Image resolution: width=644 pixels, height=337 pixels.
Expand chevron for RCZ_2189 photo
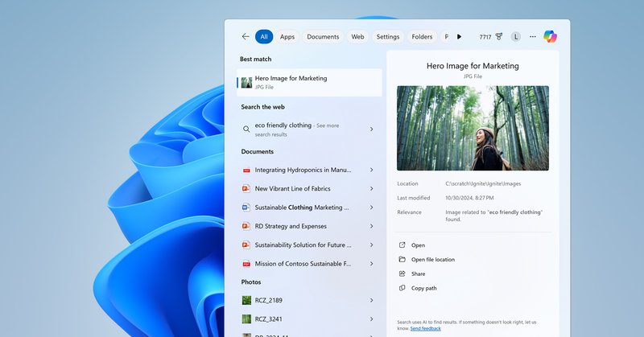coord(372,301)
